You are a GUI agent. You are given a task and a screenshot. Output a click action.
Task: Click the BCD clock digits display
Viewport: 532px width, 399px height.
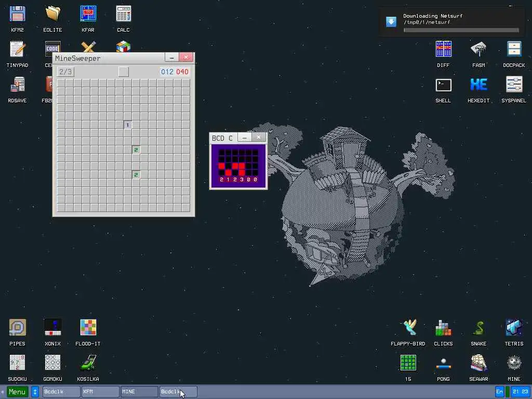pos(238,179)
